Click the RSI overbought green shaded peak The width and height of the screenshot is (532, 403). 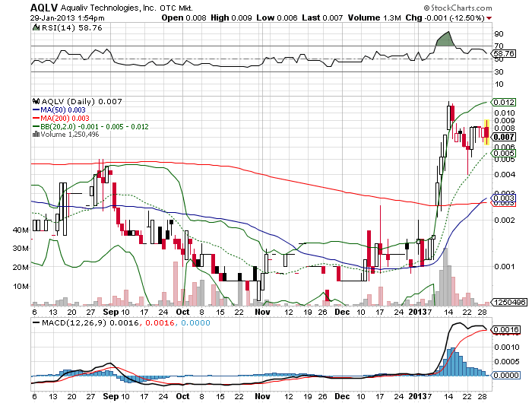point(445,40)
